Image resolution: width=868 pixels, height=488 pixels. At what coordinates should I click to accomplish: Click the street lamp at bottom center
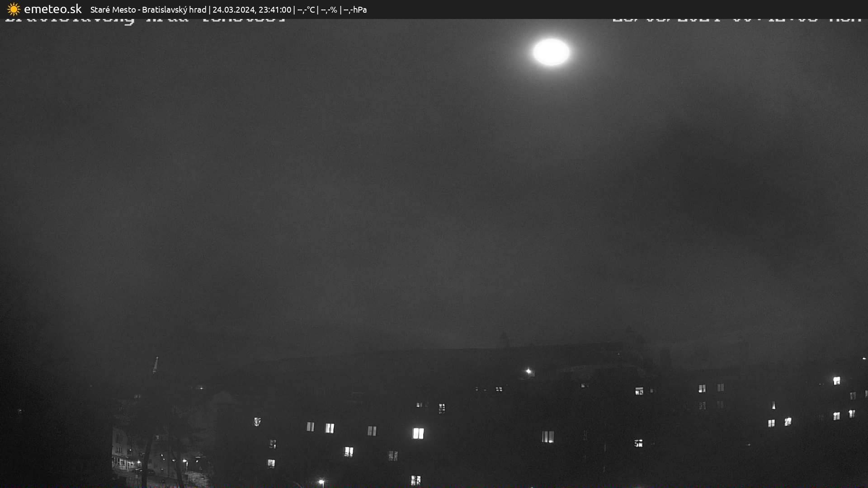(321, 482)
